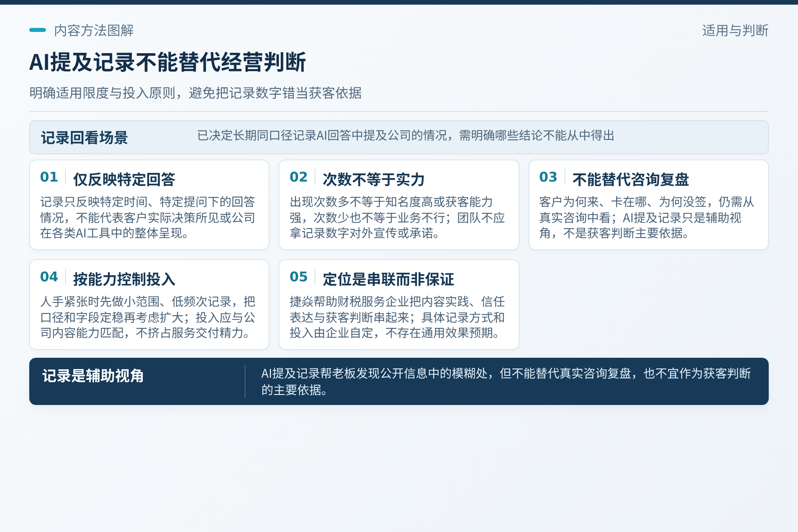Click the number 03 label
This screenshot has height=532, width=798.
pos(548,177)
